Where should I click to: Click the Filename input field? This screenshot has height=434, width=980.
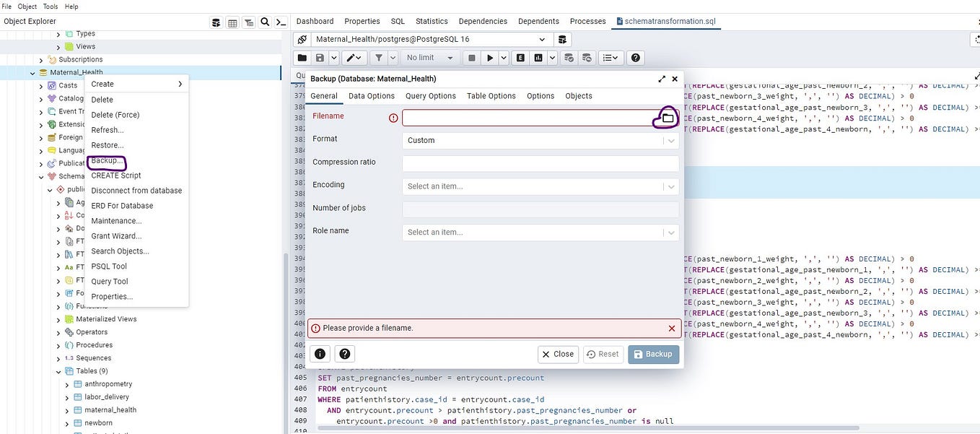(x=529, y=118)
